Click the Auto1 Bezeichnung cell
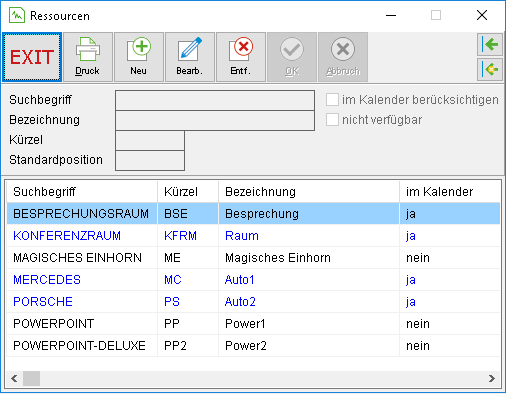 [309, 280]
